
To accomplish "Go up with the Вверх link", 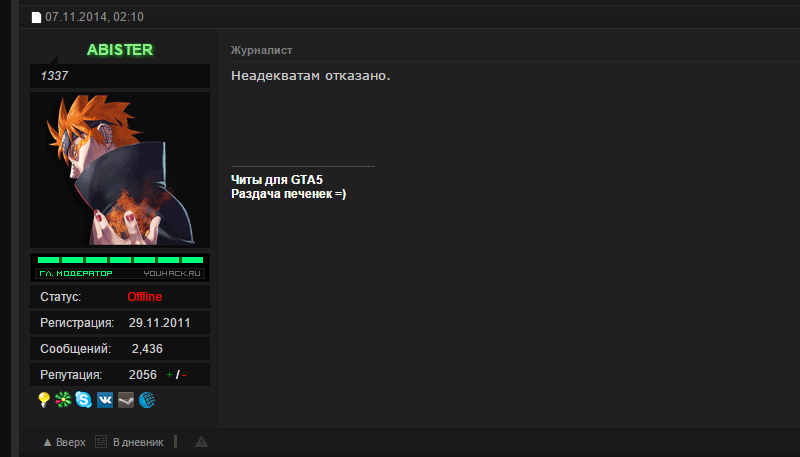I will (x=64, y=442).
